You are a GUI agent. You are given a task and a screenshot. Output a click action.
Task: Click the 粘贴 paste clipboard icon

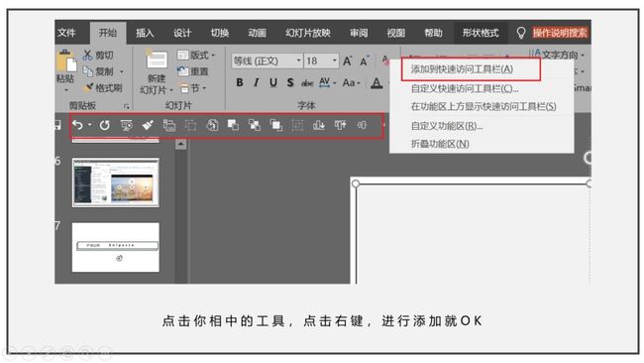point(66,61)
